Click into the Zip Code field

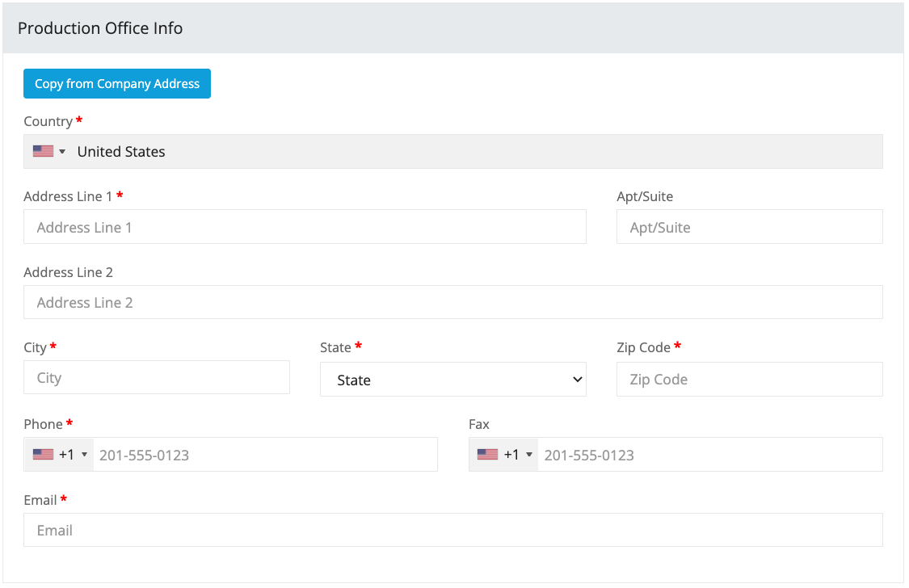(750, 380)
